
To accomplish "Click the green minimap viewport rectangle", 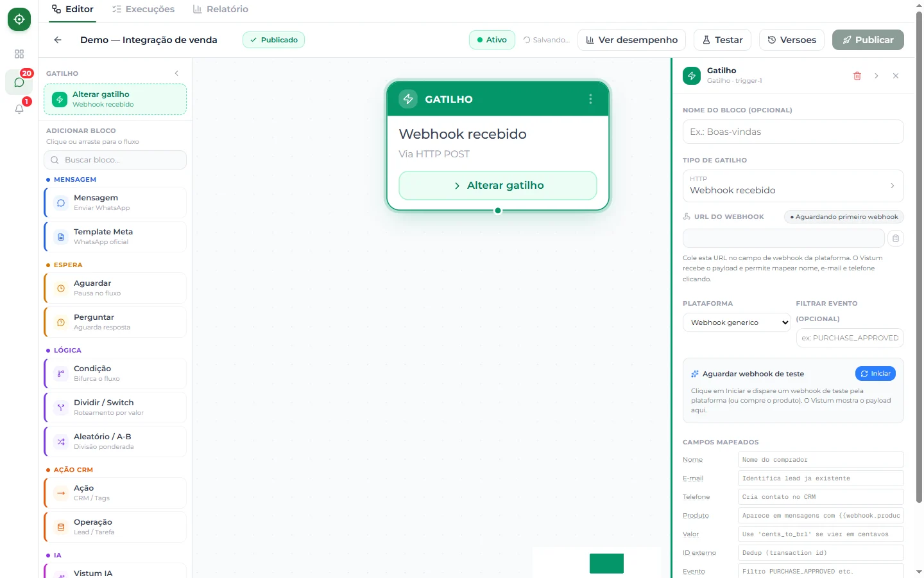I will [x=606, y=563].
